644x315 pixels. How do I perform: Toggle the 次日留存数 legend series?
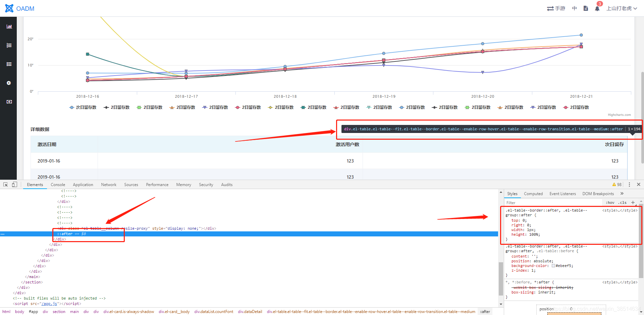click(x=83, y=107)
